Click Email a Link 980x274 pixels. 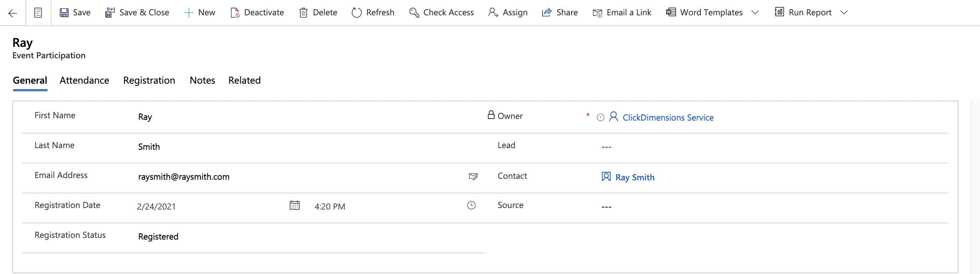[x=622, y=13]
